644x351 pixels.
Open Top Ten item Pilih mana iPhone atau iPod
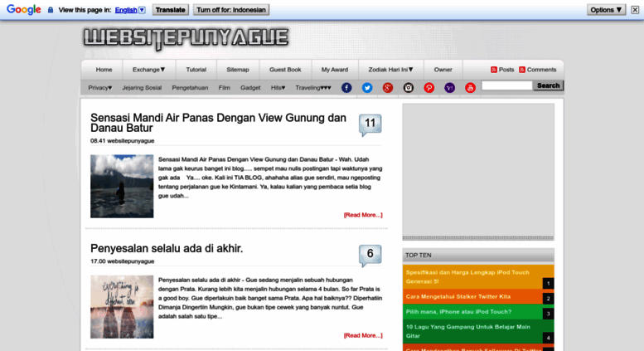(x=459, y=311)
